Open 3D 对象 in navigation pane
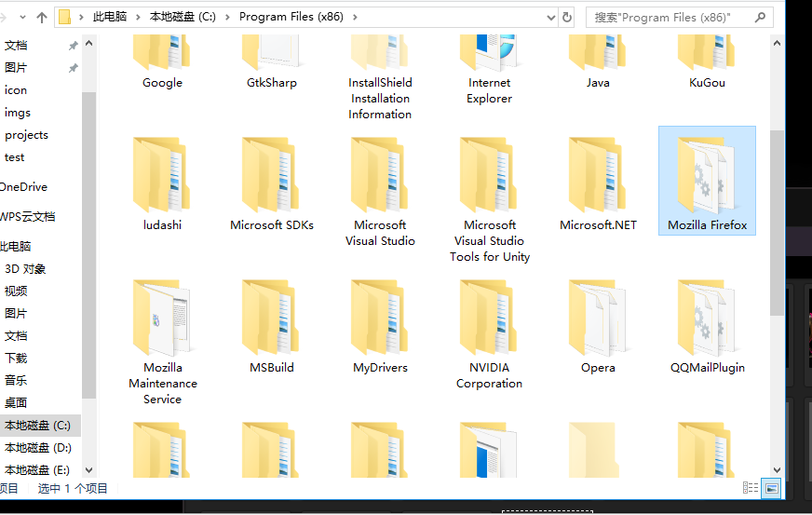Viewport: 812px width, 515px height. pyautogui.click(x=25, y=269)
